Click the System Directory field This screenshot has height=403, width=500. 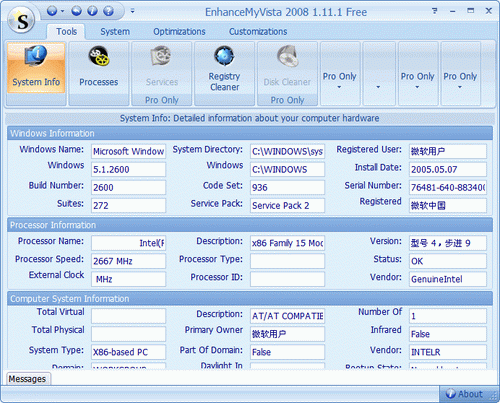(x=287, y=151)
